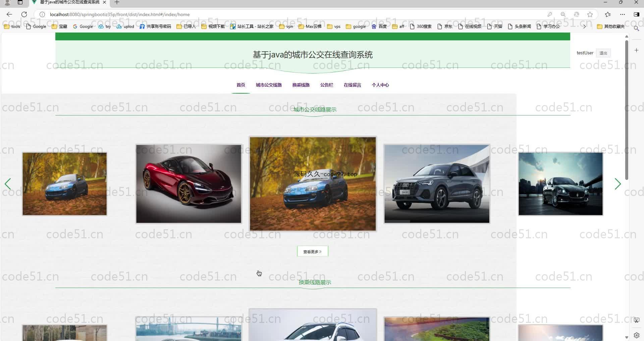644x341 pixels.
Task: Open the tab actions menu icon
Action: coord(20,2)
